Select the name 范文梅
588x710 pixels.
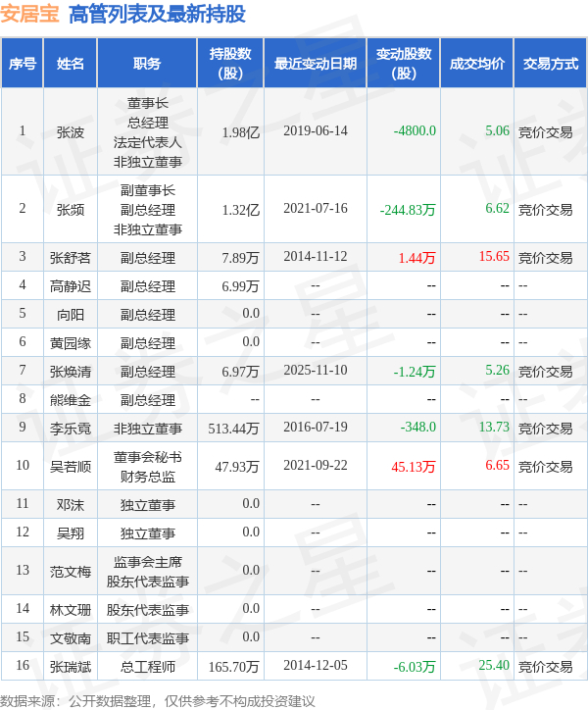[71, 572]
